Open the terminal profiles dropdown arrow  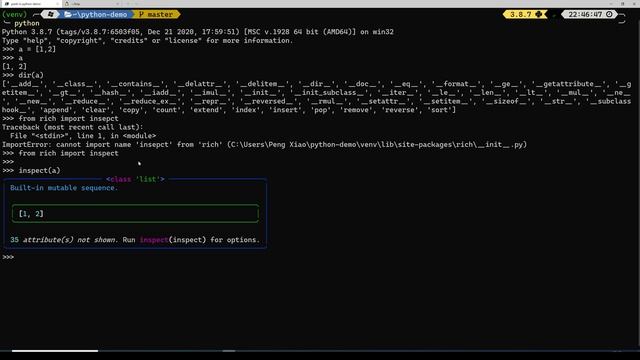137,4
